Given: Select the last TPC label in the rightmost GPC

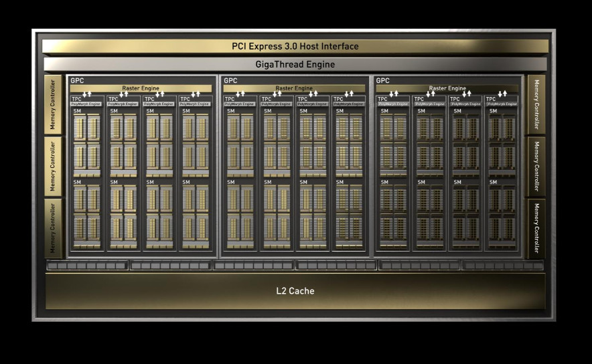Looking at the screenshot, I should tap(491, 99).
